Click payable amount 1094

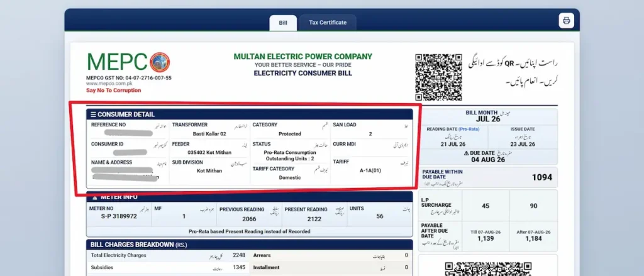(x=542, y=177)
